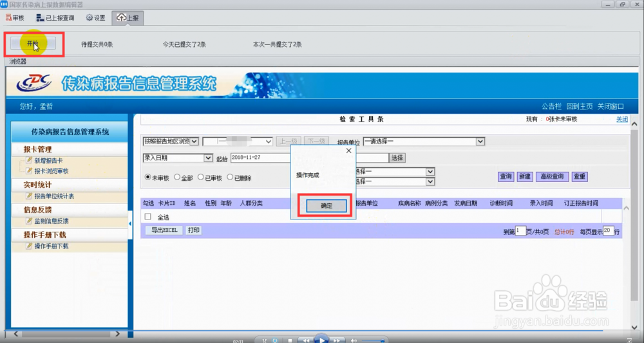The width and height of the screenshot is (644, 343).
Task: Click the 查询 button
Action: coord(506,176)
